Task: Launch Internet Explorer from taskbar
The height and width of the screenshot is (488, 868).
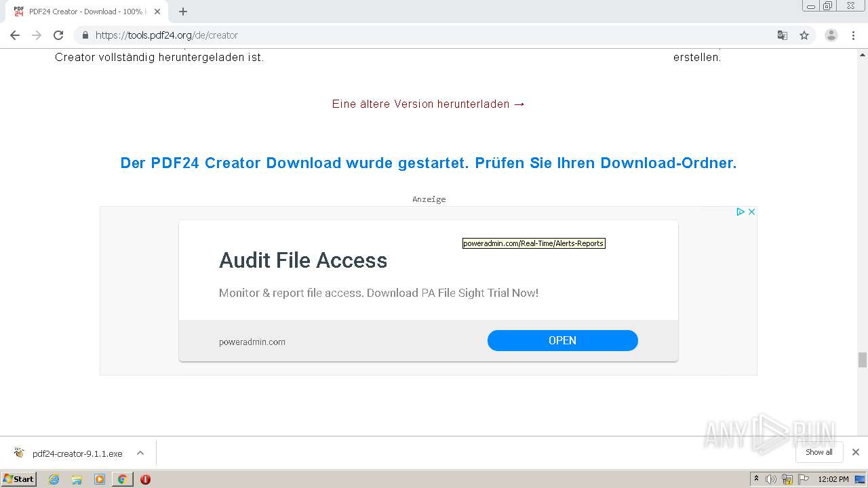Action: 54,479
